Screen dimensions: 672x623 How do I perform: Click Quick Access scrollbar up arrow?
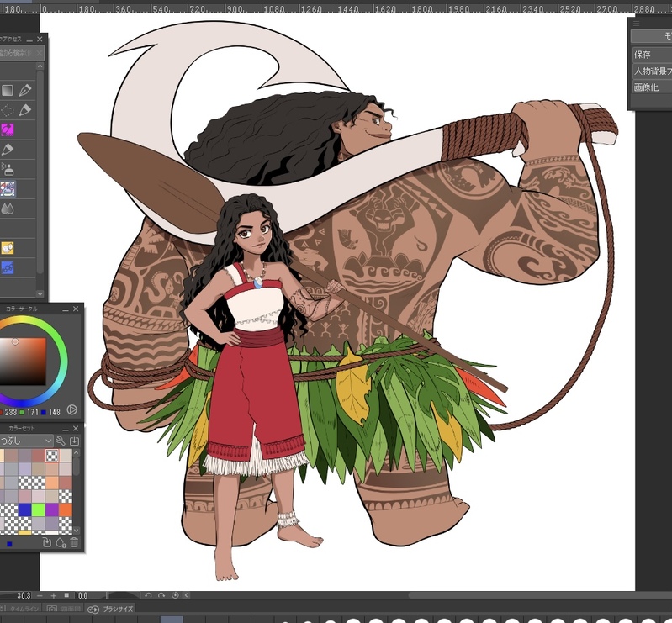(x=40, y=66)
